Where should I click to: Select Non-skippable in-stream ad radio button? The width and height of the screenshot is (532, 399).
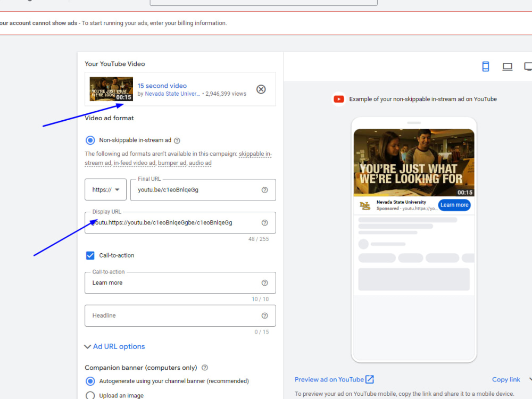90,140
